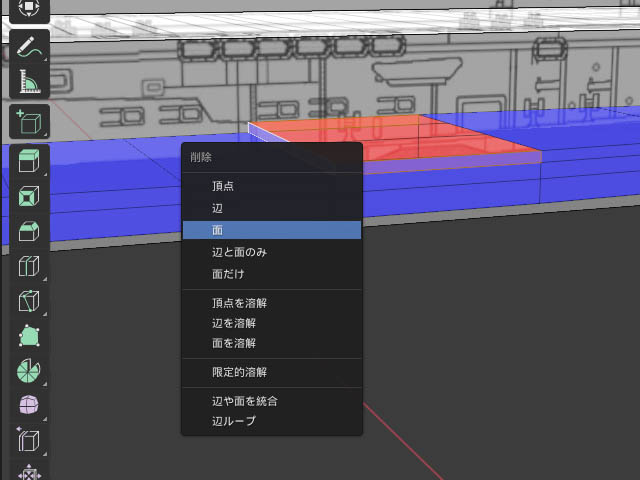Select the Annotate pencil tool
This screenshot has height=480, width=640.
coord(29,47)
